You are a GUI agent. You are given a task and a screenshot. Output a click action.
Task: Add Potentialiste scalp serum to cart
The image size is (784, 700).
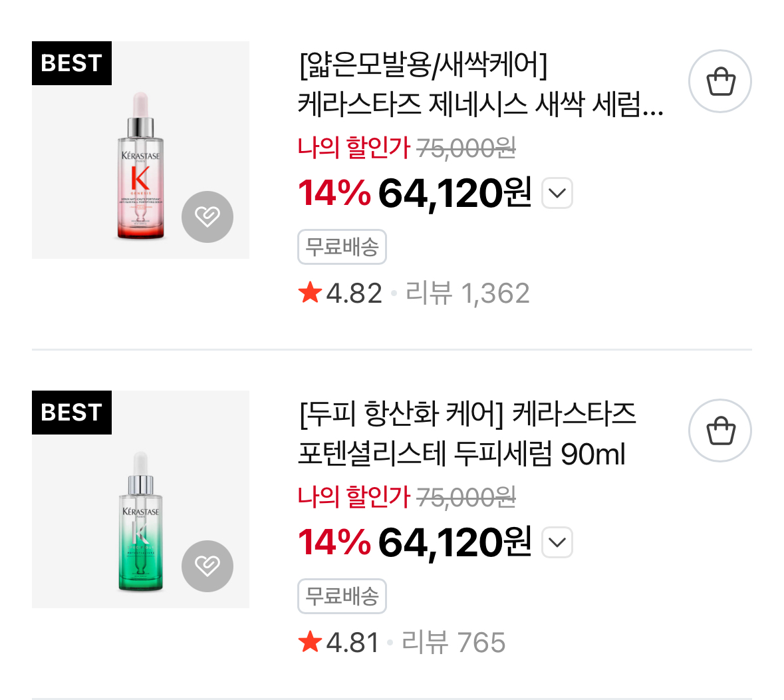[x=720, y=431]
